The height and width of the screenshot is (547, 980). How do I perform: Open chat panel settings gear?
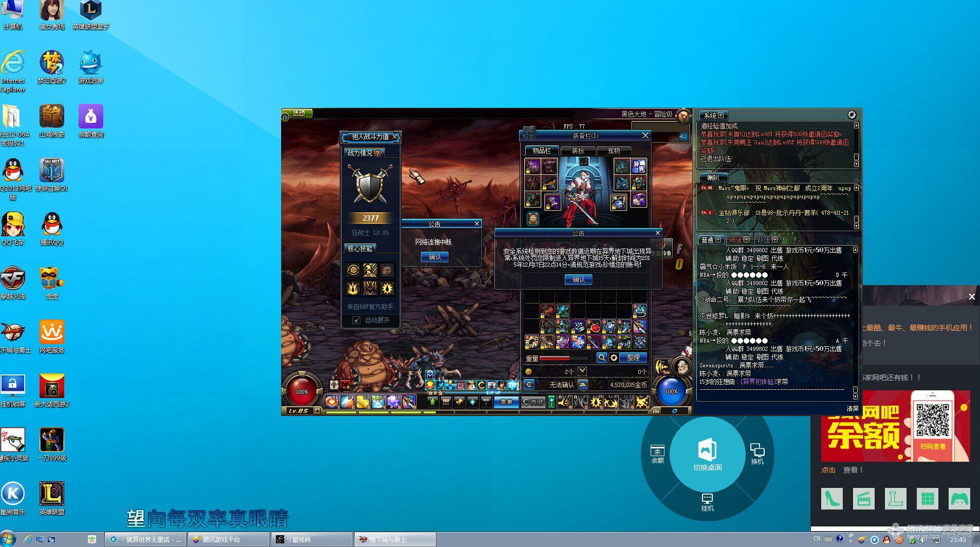(852, 115)
